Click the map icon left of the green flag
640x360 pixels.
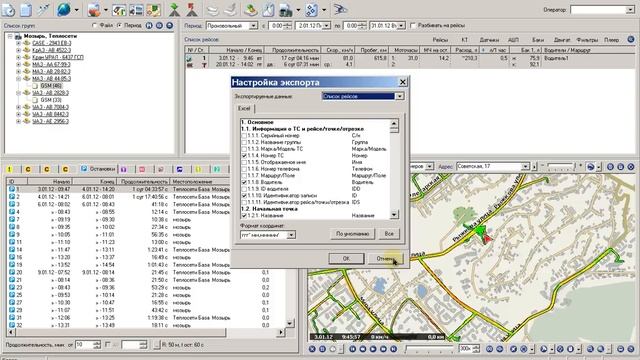[x=154, y=9]
